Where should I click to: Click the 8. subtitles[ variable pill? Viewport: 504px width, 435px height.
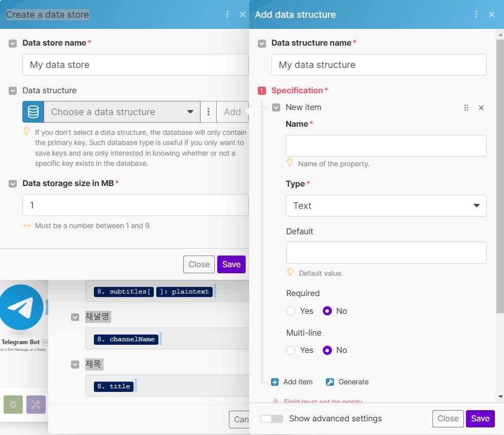(124, 292)
